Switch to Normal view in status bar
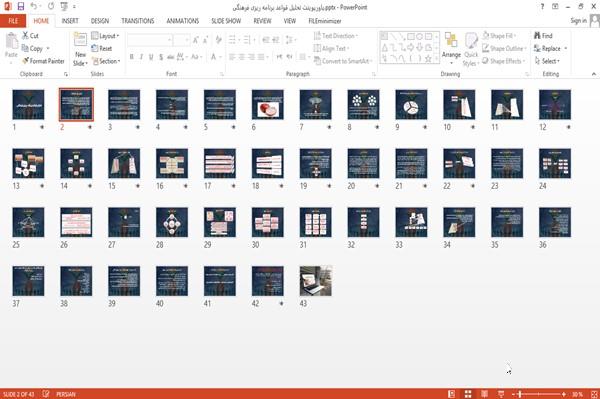 pos(452,394)
